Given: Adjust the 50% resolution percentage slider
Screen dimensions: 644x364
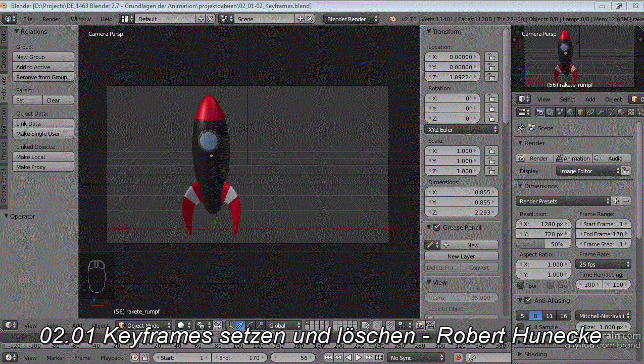Looking at the screenshot, I should click(x=544, y=244).
